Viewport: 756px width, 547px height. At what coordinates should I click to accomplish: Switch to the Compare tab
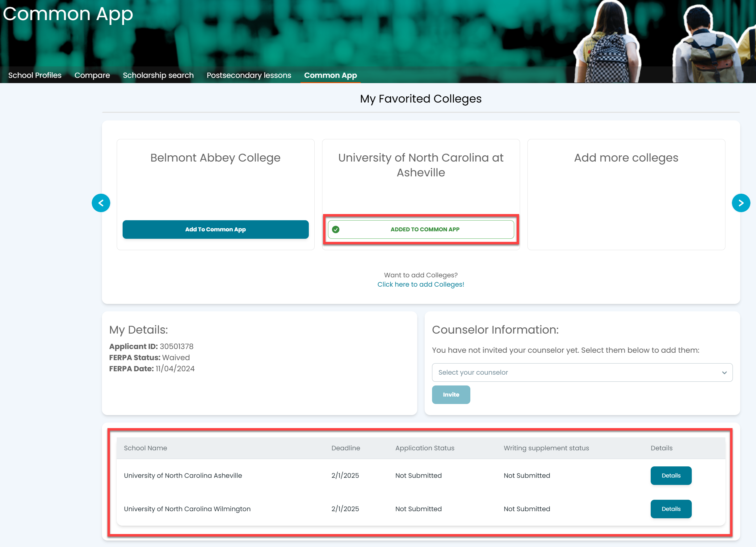pos(92,75)
